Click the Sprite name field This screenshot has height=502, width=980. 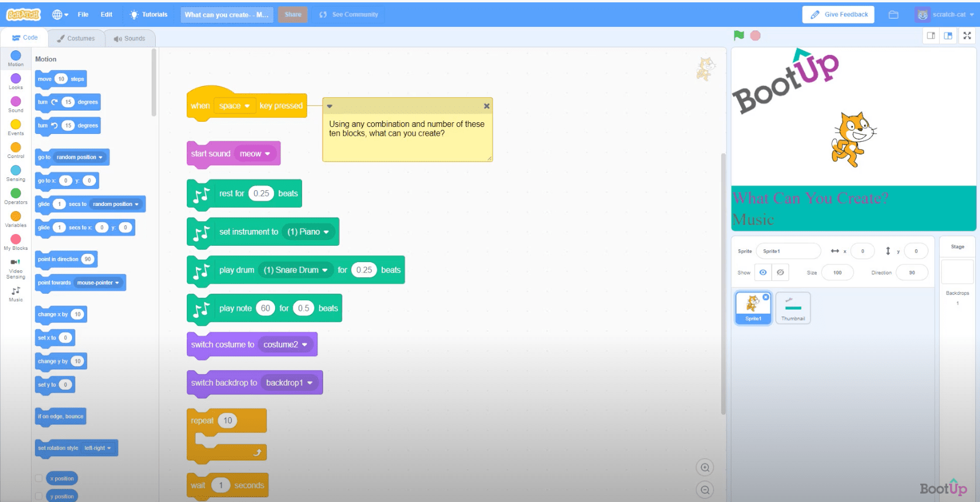(788, 251)
